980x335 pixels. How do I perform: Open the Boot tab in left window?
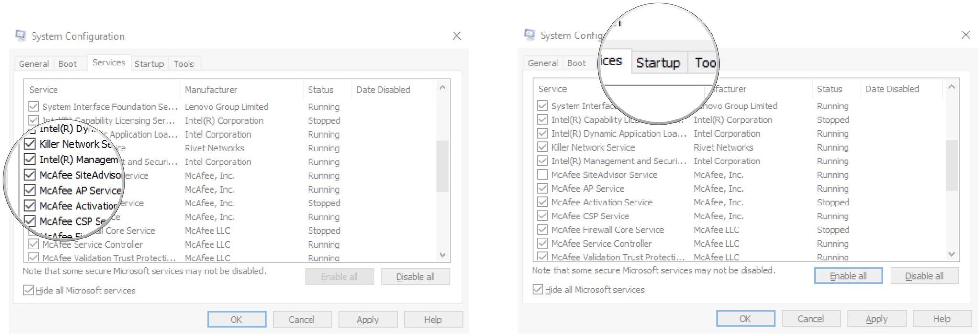[x=67, y=64]
